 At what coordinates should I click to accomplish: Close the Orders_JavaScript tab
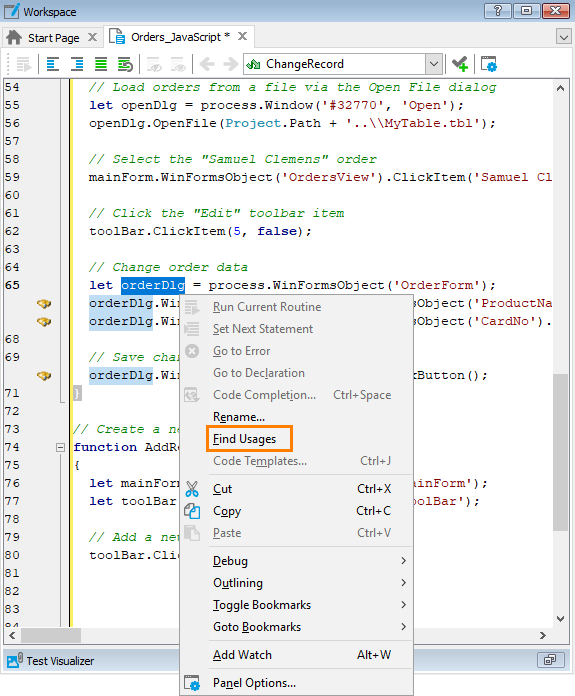[x=242, y=36]
